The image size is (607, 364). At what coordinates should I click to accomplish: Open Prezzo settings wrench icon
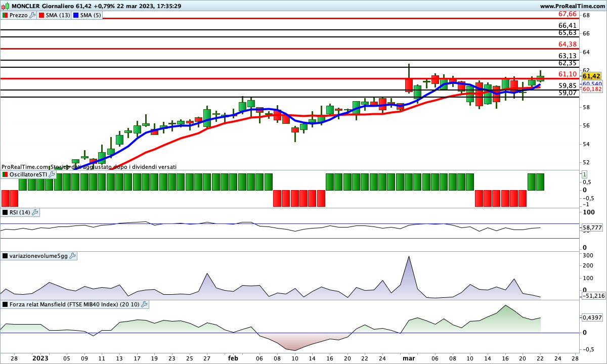click(33, 15)
